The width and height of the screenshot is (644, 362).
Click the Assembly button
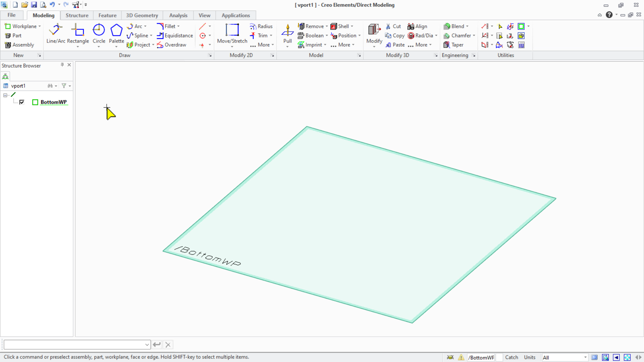point(19,45)
